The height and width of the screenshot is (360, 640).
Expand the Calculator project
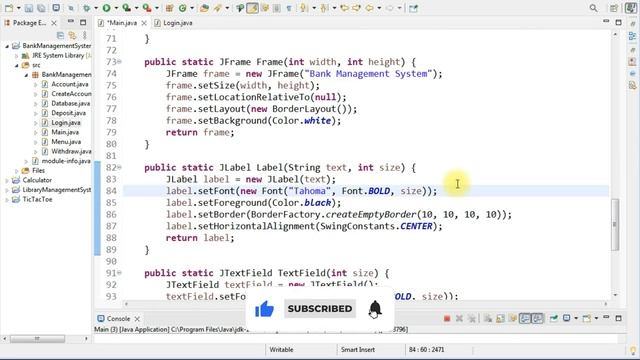(x=7, y=180)
